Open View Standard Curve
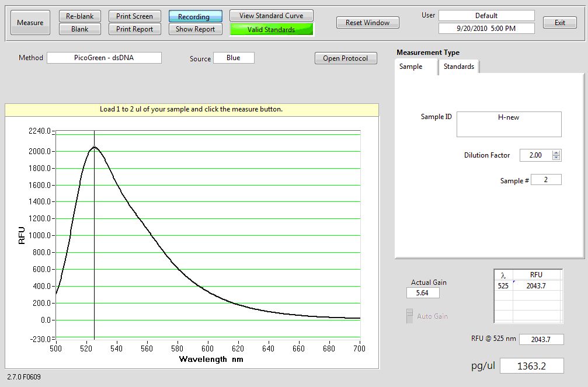Image resolution: width=588 pixels, height=387 pixels. point(272,15)
